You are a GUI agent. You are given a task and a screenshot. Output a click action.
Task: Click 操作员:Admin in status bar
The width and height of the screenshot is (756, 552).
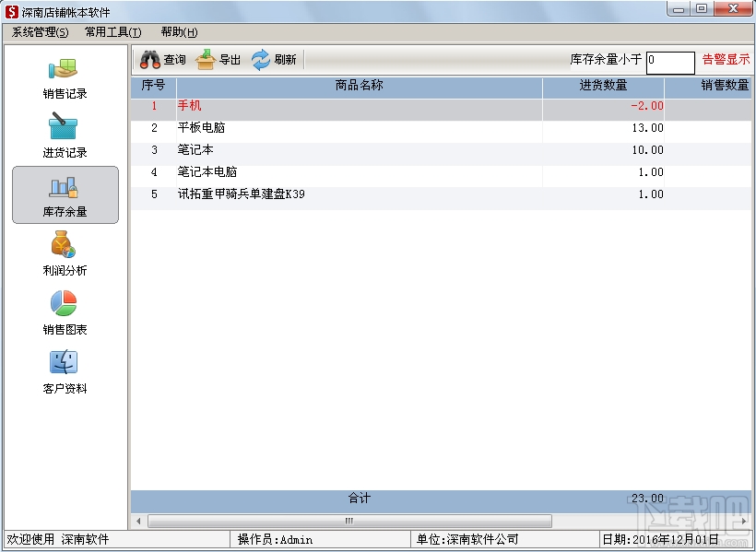coord(276,540)
